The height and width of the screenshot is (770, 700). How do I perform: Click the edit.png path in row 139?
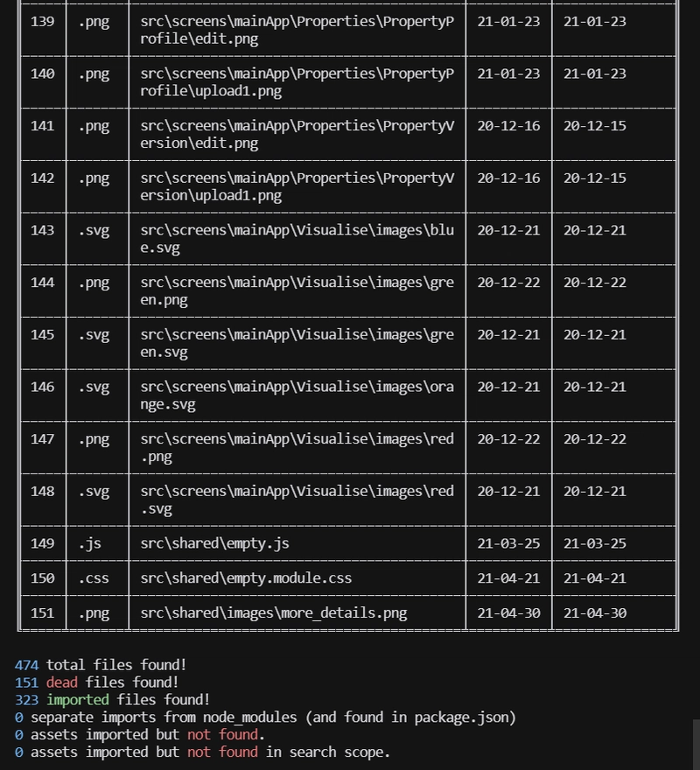297,30
